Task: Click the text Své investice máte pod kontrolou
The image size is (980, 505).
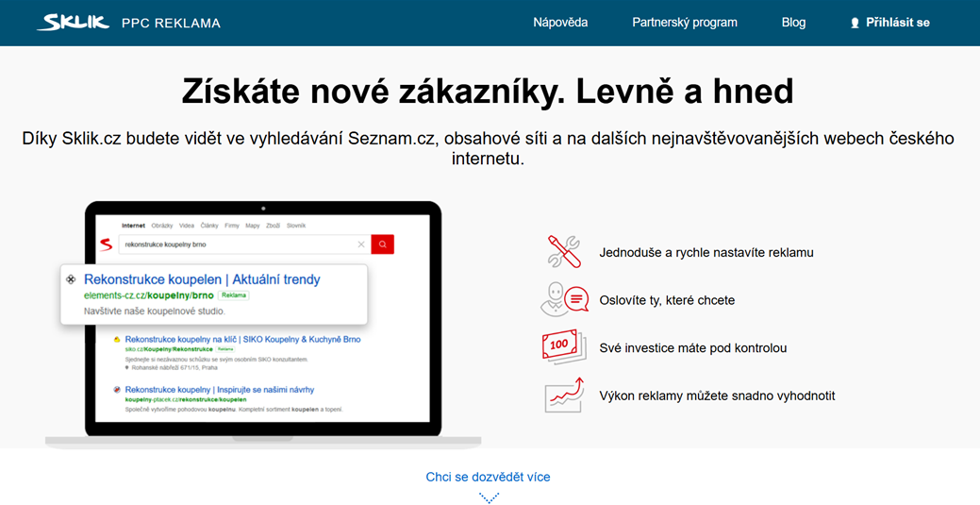Action: tap(692, 348)
